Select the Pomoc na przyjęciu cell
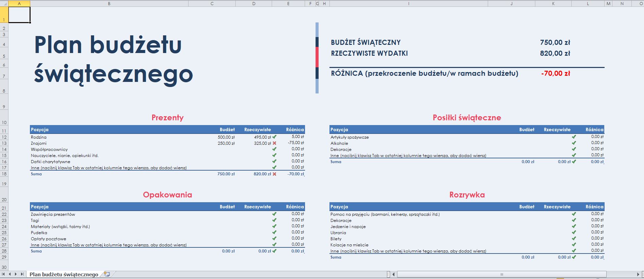644x279 pixels. [x=385, y=214]
